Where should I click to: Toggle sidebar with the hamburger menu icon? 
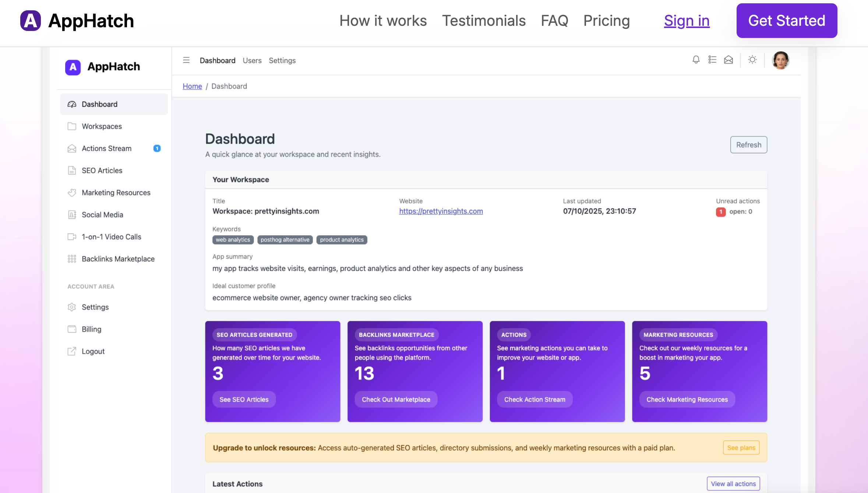point(186,60)
